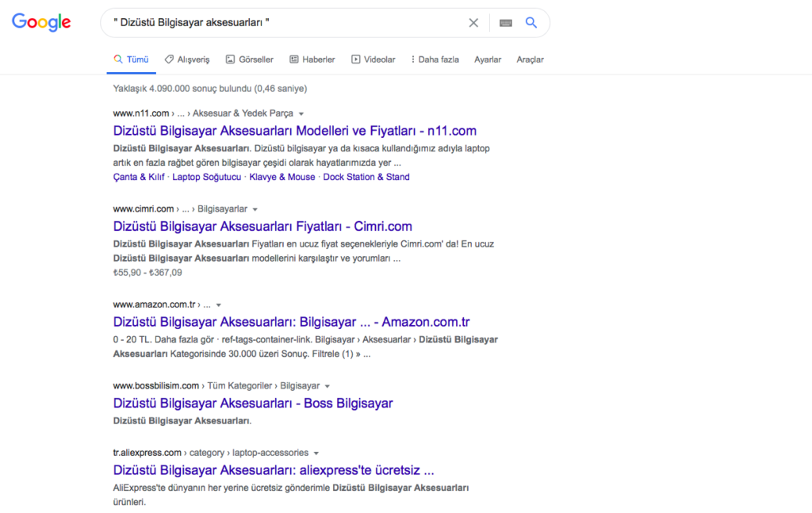Switch to the Alışveriş tab

187,59
